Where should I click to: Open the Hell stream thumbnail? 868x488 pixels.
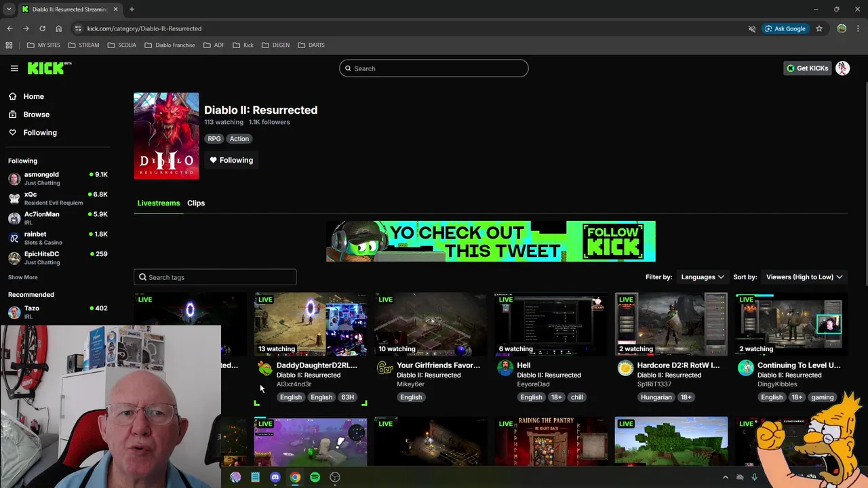pyautogui.click(x=551, y=324)
